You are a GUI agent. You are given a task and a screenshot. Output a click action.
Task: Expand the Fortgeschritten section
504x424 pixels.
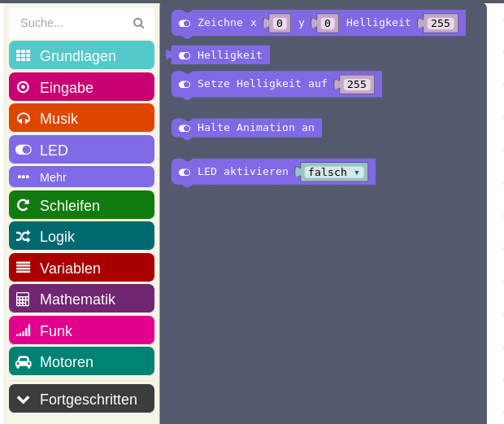tap(81, 399)
